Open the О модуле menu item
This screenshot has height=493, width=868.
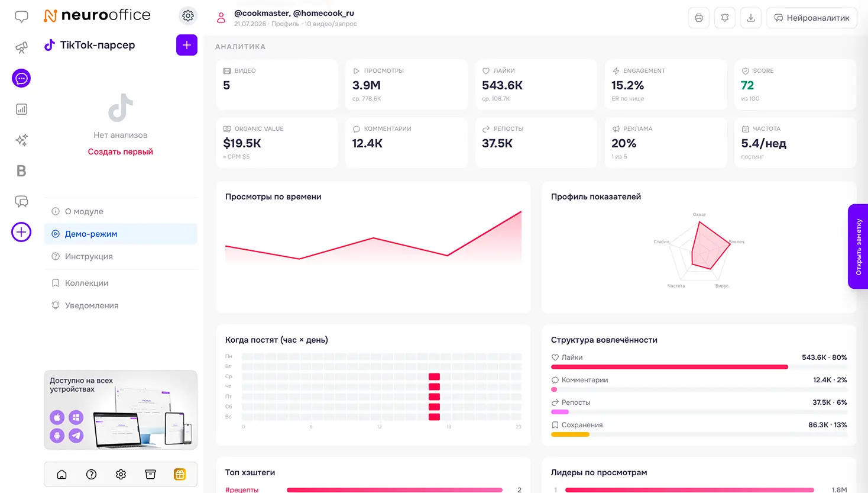coord(121,211)
